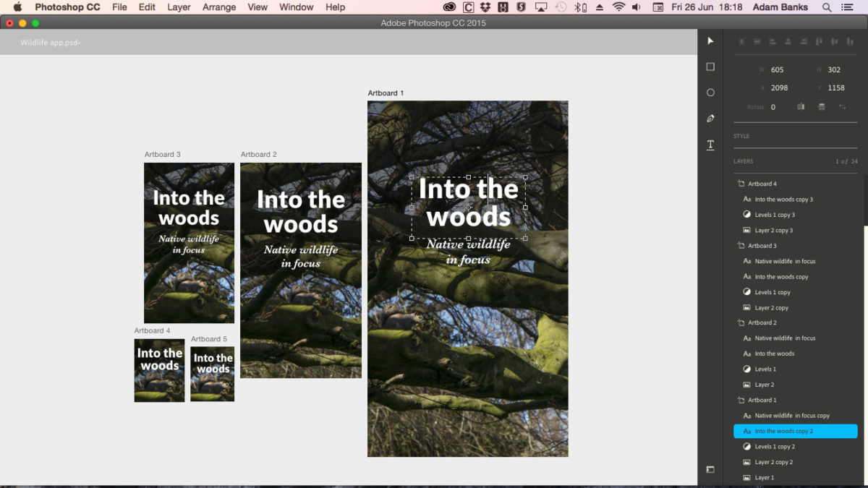Screen dimensions: 868x488
Task: Select the Ellipse tool
Action: click(x=710, y=92)
